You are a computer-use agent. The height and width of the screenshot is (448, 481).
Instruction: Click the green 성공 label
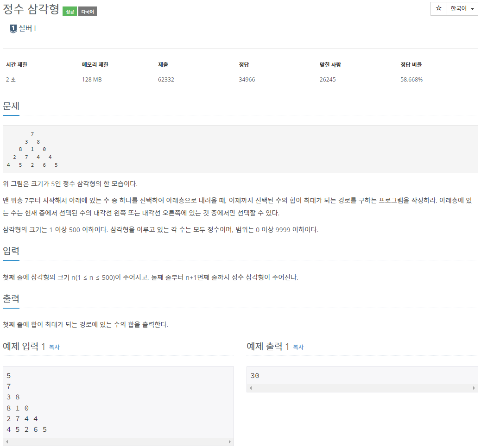70,12
